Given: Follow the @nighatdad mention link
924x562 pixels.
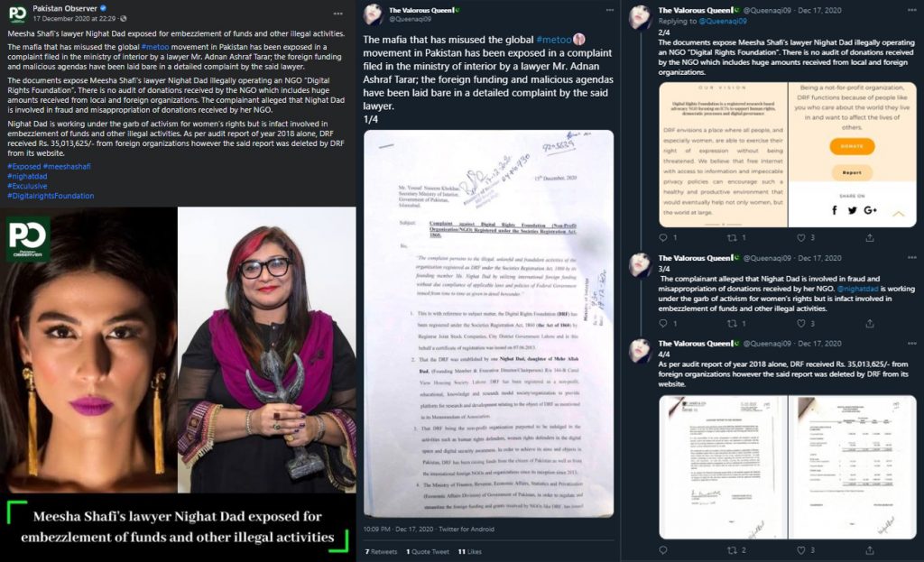Looking at the screenshot, I should [x=857, y=290].
